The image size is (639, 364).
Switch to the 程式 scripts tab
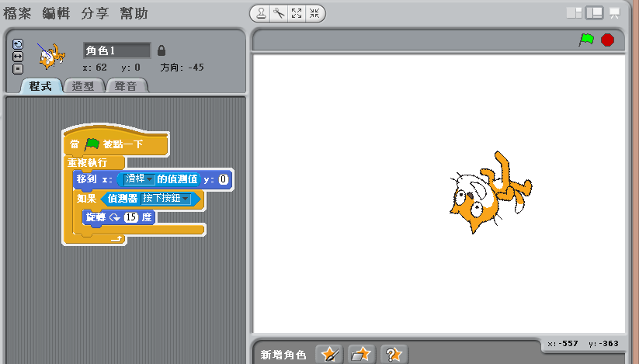(x=40, y=86)
